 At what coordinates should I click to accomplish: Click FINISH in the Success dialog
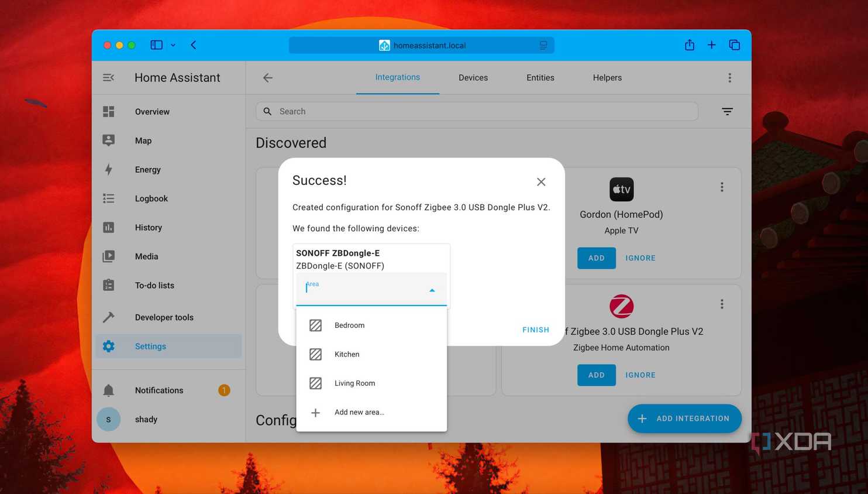pos(536,330)
